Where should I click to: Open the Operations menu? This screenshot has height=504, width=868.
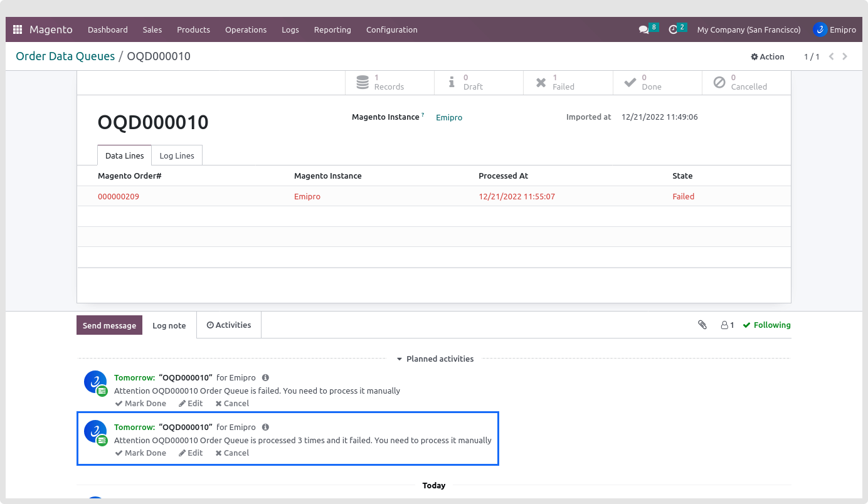pos(246,29)
